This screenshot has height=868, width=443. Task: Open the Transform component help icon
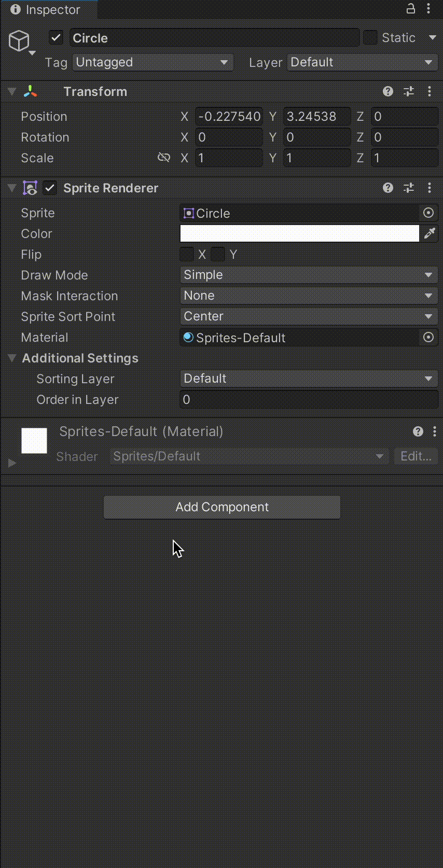click(388, 91)
